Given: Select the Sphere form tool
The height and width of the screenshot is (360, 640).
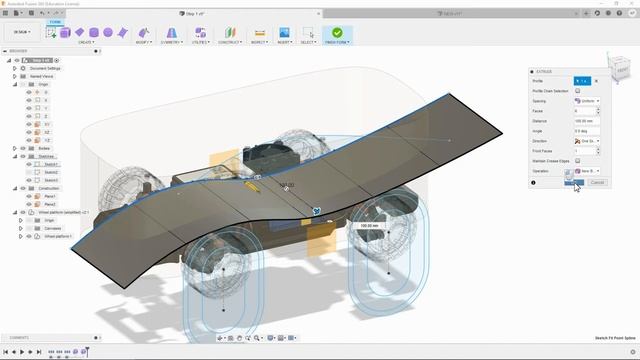Looking at the screenshot, I should [x=108, y=32].
